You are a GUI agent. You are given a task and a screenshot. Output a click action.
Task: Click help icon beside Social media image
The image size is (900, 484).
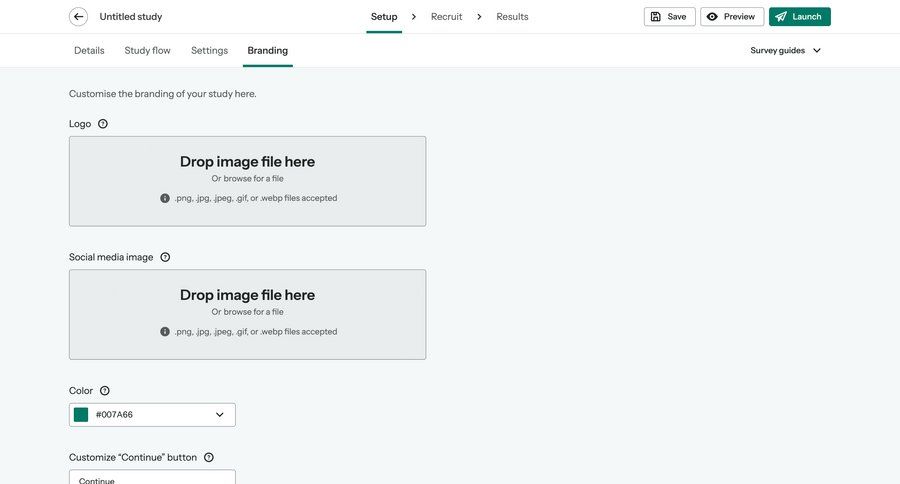pyautogui.click(x=165, y=257)
